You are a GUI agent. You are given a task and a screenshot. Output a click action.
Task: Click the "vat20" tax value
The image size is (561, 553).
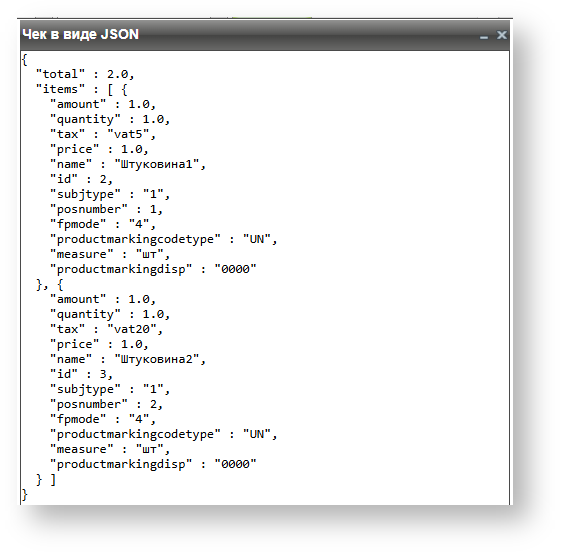(x=131, y=329)
